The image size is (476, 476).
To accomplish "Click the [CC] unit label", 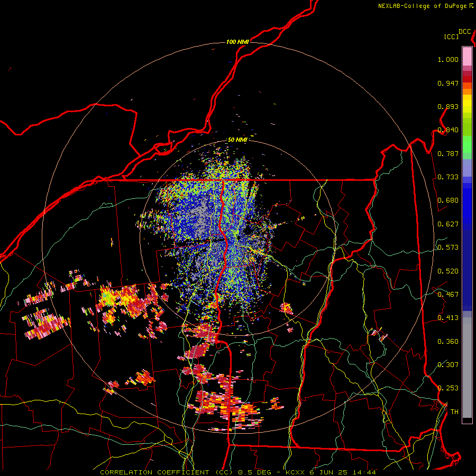I will coord(451,36).
